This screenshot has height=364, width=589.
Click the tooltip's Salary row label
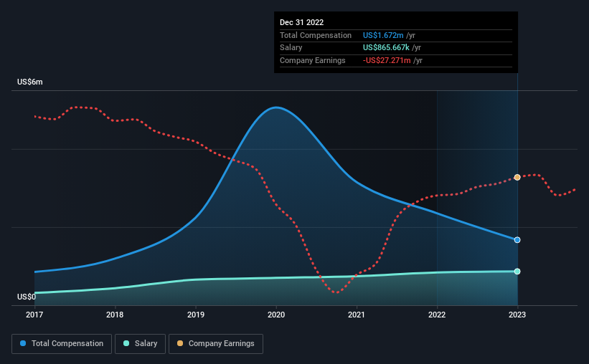pyautogui.click(x=291, y=48)
